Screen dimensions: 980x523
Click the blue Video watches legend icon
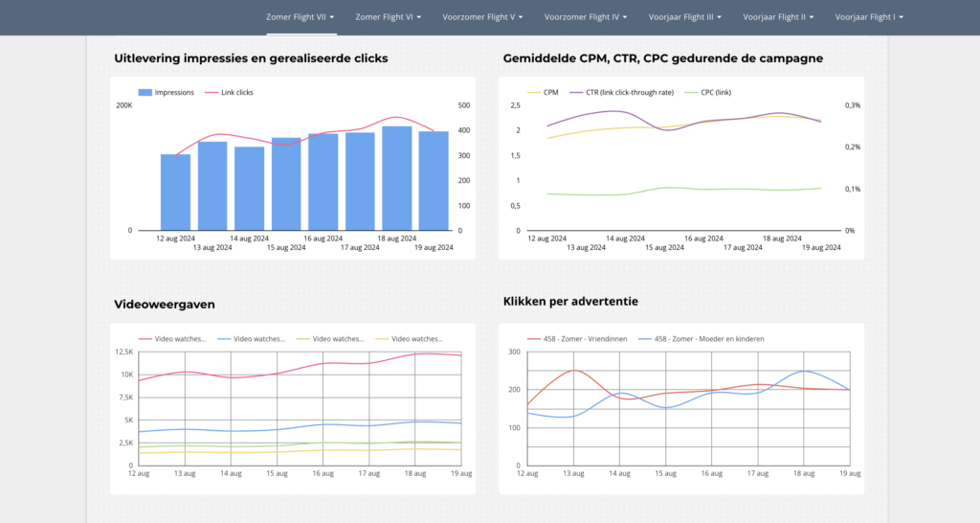(x=225, y=339)
